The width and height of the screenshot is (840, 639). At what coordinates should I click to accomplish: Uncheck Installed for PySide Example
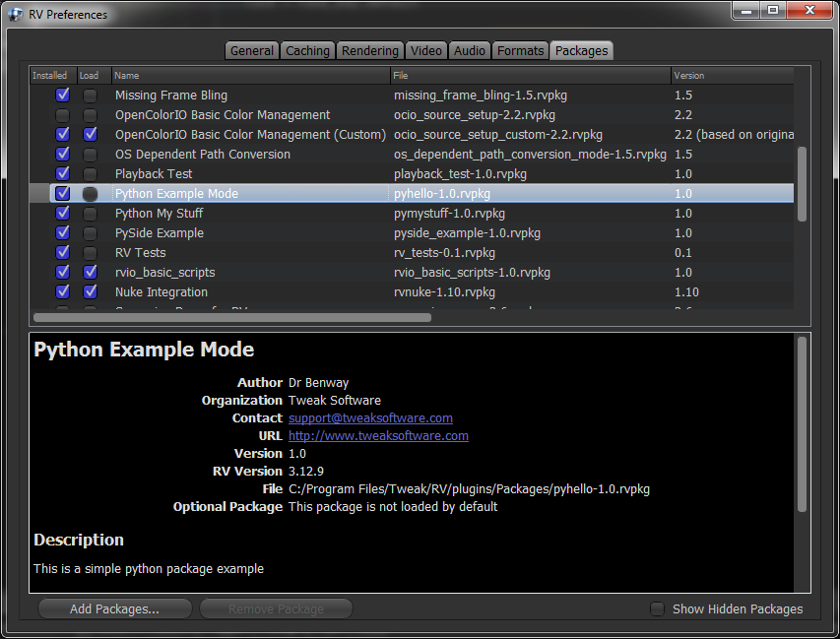click(x=63, y=233)
